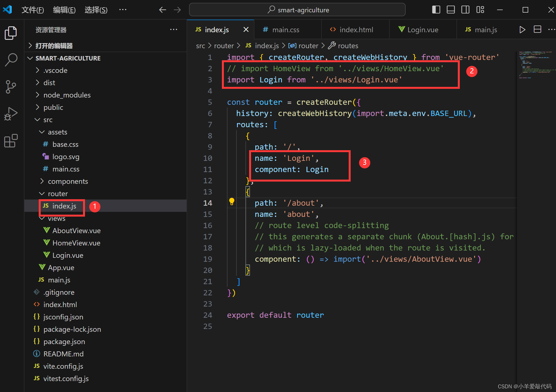Open vite.config.js file

pos(105,366)
